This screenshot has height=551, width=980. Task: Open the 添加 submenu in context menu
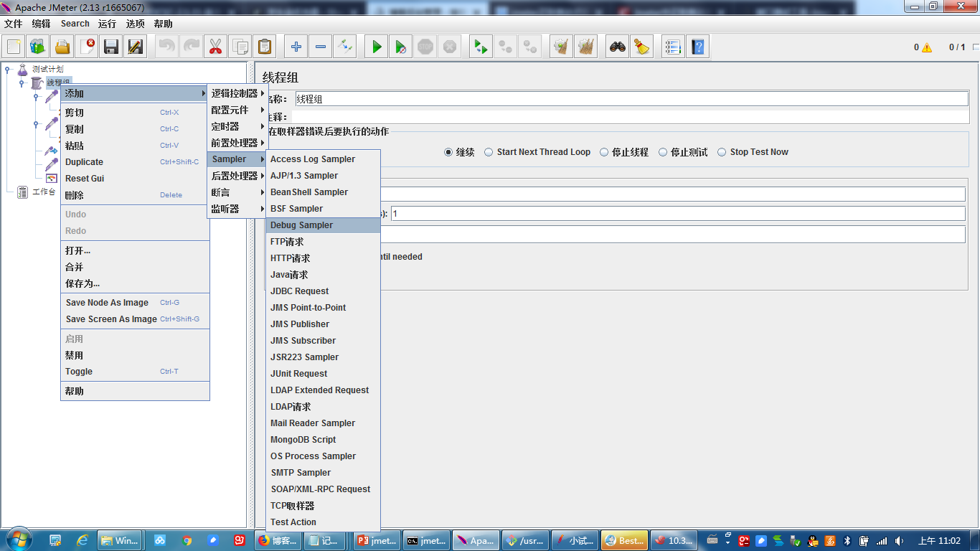135,93
